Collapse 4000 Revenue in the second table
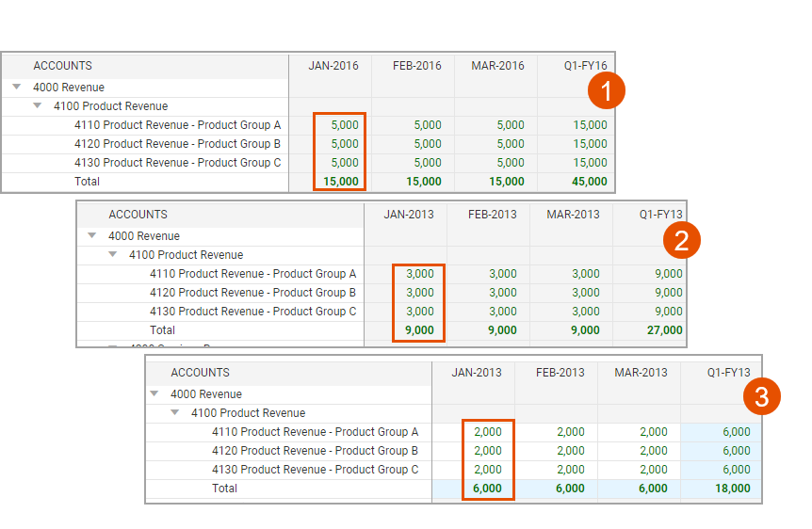This screenshot has height=529, width=812. click(92, 235)
